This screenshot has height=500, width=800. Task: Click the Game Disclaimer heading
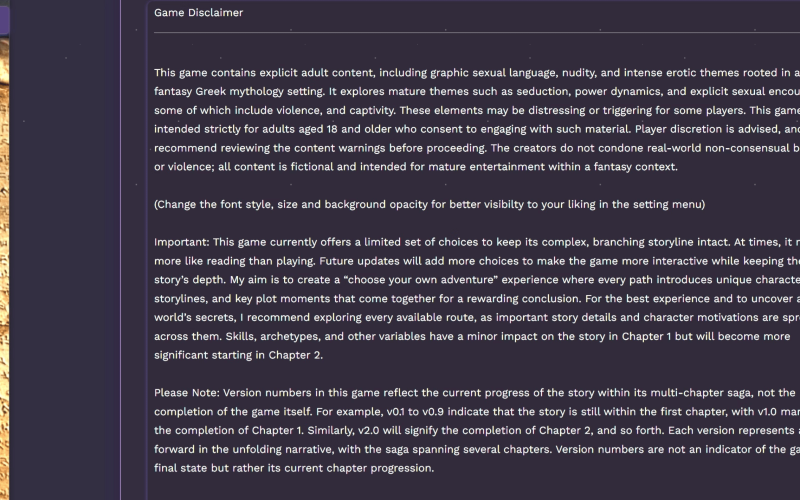coord(198,13)
